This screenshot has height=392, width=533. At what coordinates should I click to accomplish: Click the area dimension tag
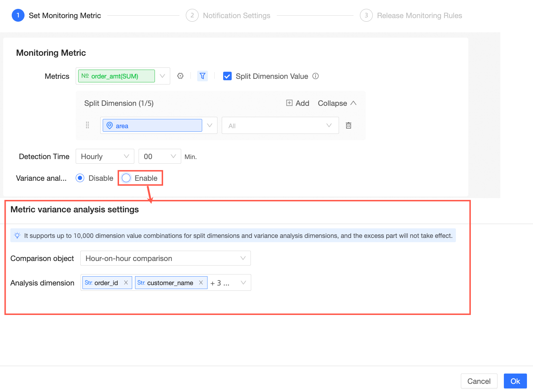click(152, 125)
